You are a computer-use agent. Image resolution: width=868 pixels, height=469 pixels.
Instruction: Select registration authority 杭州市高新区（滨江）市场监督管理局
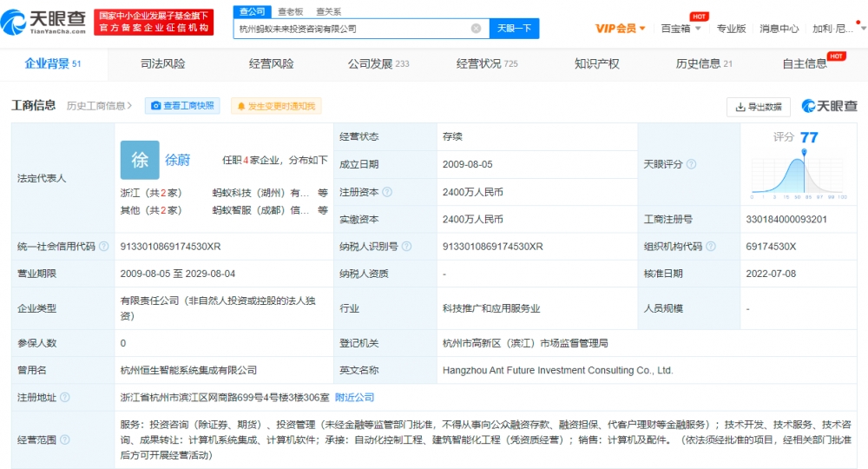pos(525,343)
